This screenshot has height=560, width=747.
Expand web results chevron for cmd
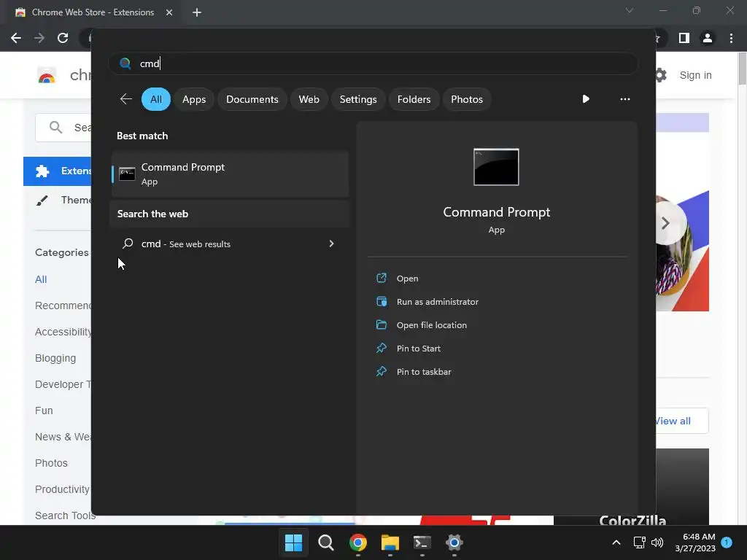(x=331, y=244)
